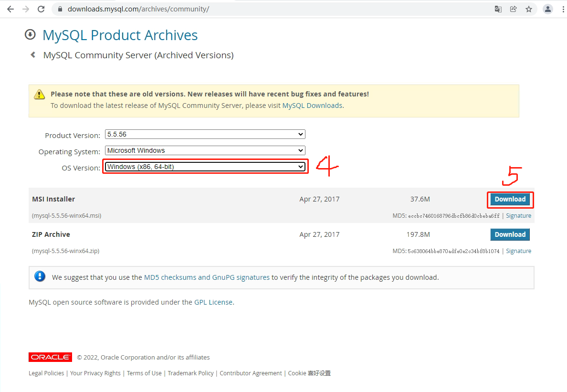
Task: Open the browser profile avatar icon
Action: tap(548, 9)
